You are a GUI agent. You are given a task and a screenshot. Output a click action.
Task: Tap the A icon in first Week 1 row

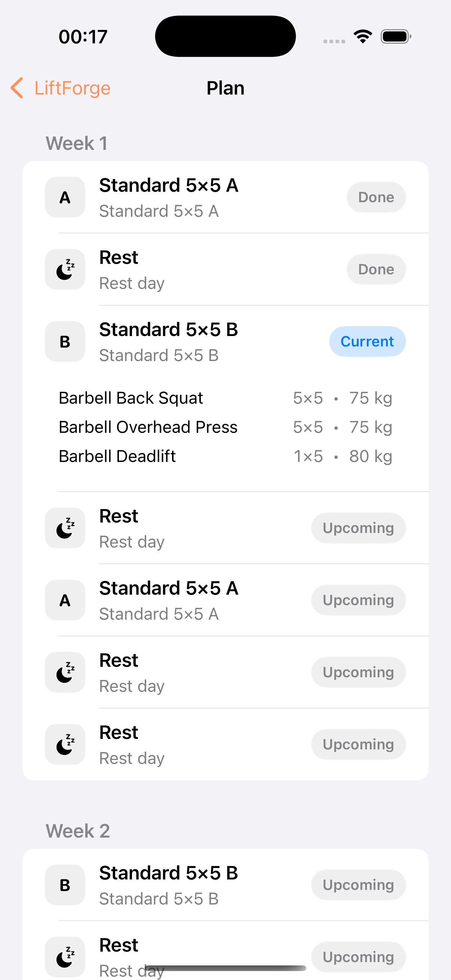click(x=65, y=197)
